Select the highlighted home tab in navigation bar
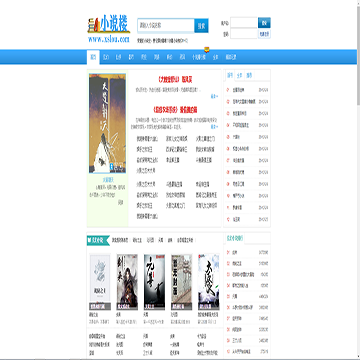The height and width of the screenshot is (360, 360). pos(93,57)
